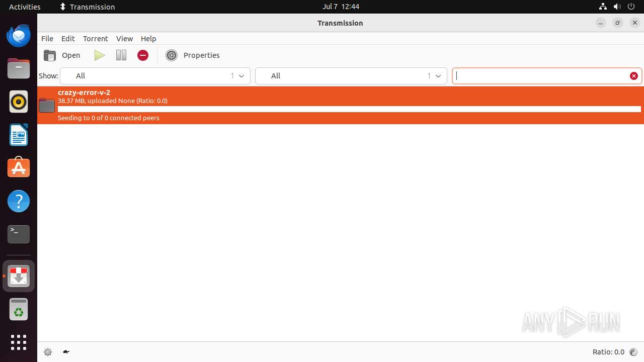644x362 pixels.
Task: Launch Terminal from the dock
Action: pyautogui.click(x=19, y=234)
